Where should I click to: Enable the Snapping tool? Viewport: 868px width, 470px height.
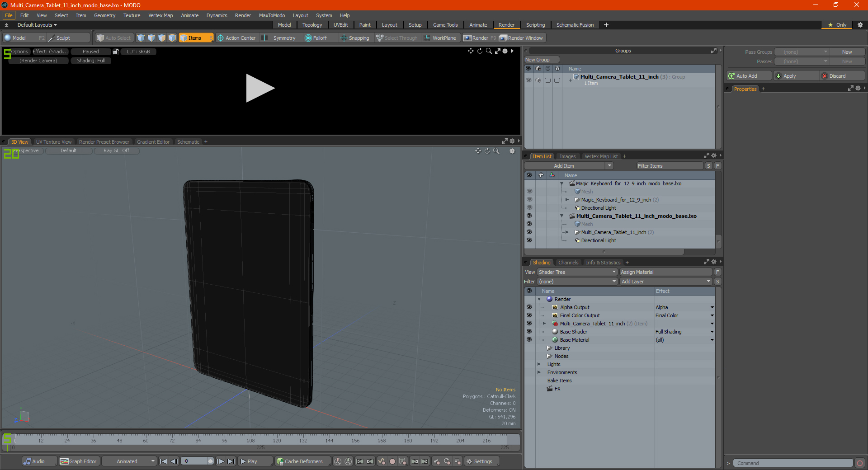click(x=354, y=38)
